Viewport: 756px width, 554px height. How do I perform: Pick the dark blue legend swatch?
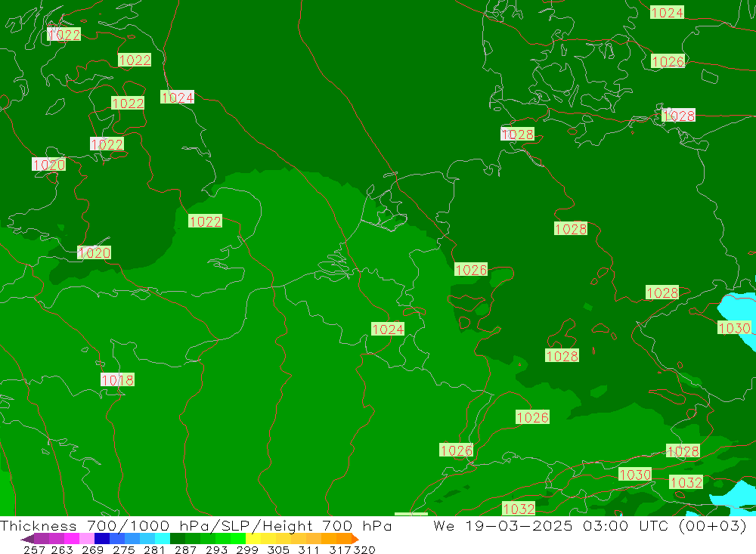(x=102, y=539)
